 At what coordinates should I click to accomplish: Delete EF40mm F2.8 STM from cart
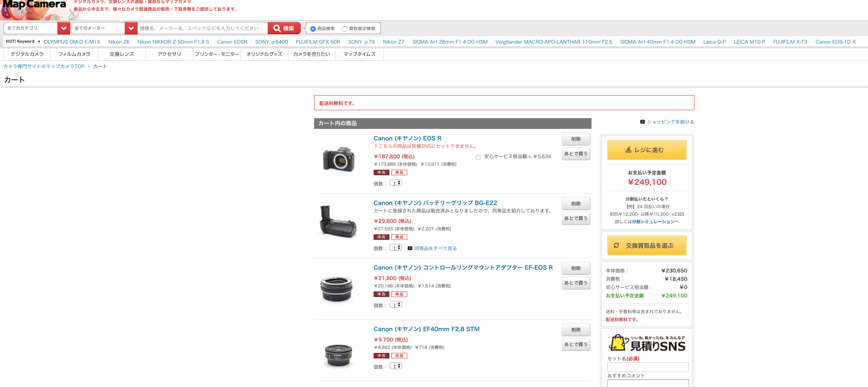576,330
